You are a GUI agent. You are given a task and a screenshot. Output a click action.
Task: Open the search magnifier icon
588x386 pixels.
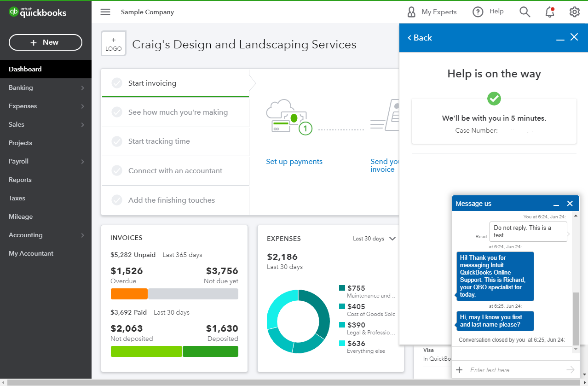tap(525, 12)
